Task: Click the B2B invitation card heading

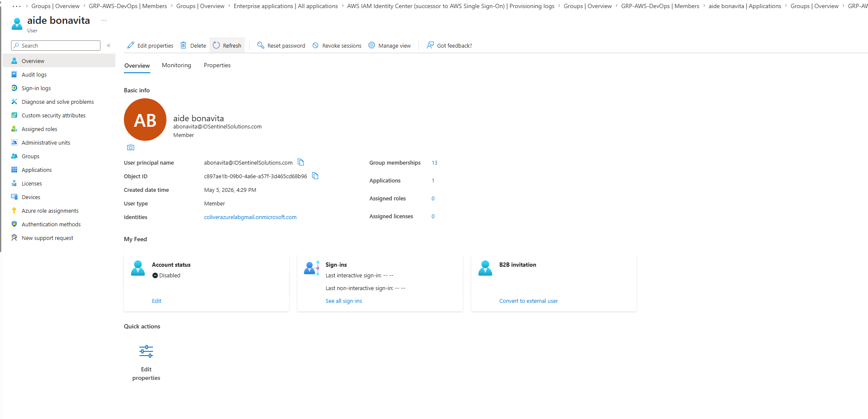Action: pyautogui.click(x=518, y=265)
